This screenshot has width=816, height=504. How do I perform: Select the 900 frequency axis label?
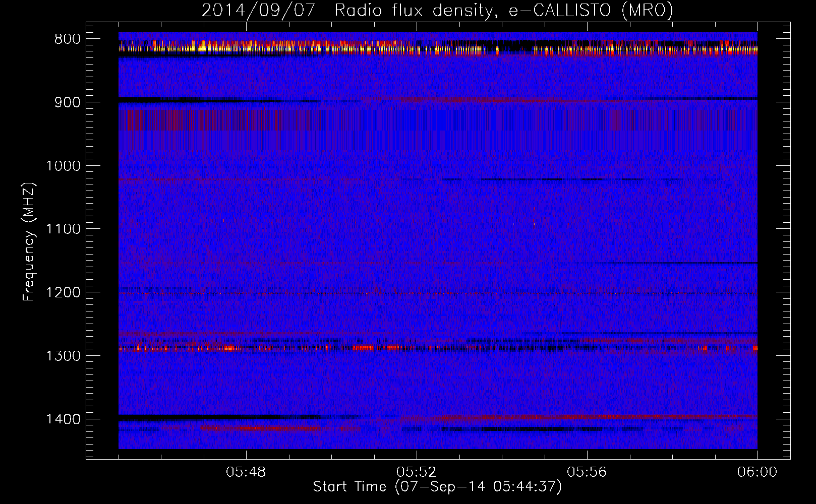coord(68,102)
